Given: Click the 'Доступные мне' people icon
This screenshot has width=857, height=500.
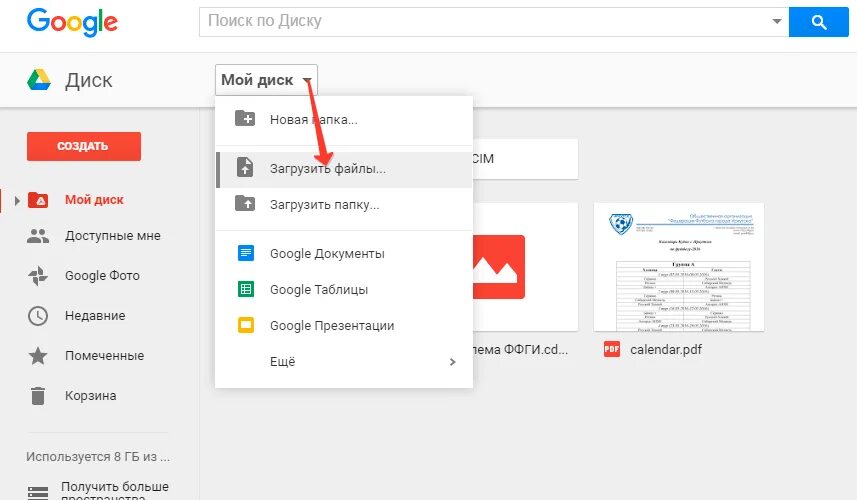Looking at the screenshot, I should [38, 236].
